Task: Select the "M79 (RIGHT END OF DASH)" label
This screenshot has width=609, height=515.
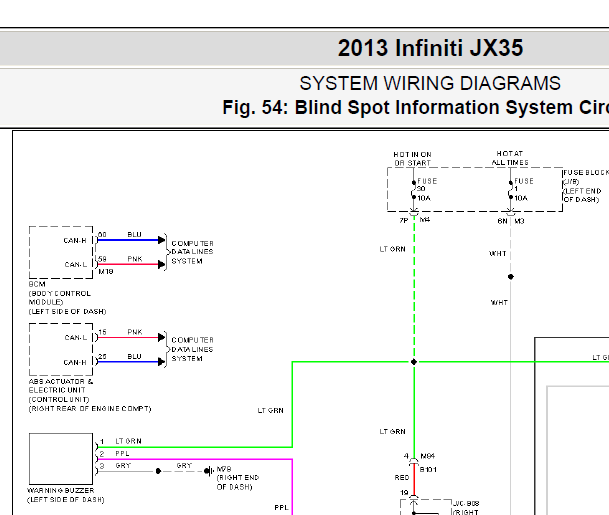Action: 237,478
